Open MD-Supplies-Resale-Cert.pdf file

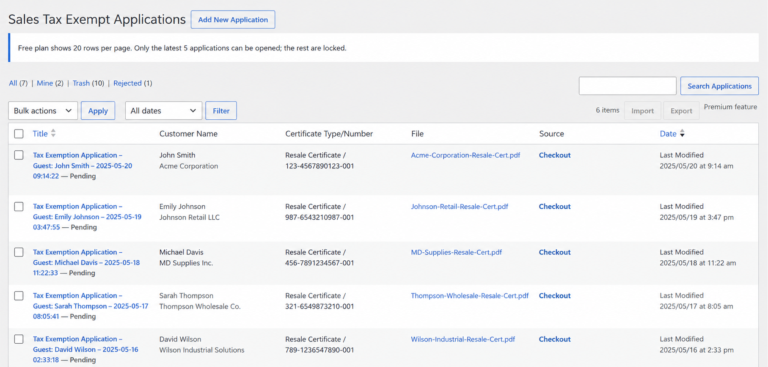456,252
